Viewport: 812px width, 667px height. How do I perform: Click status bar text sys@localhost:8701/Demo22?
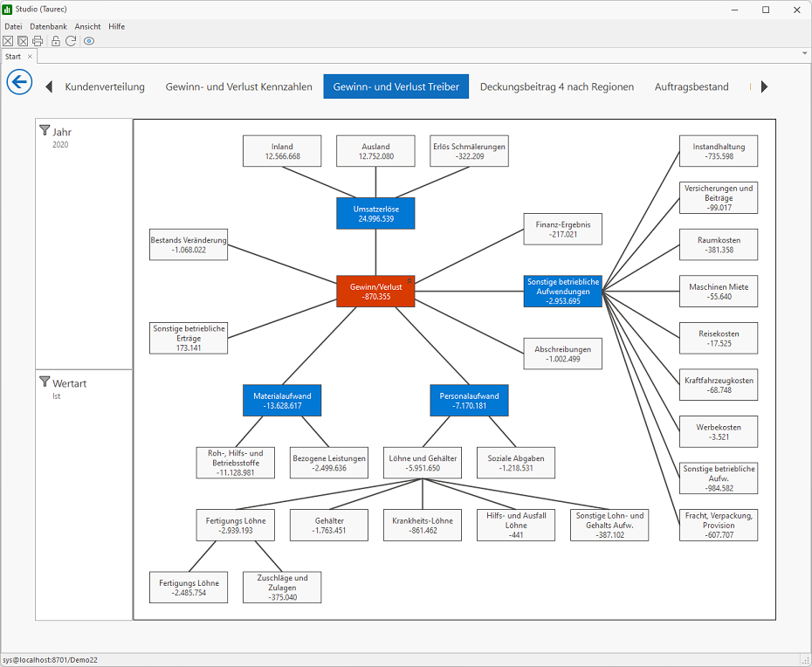[x=50, y=660]
